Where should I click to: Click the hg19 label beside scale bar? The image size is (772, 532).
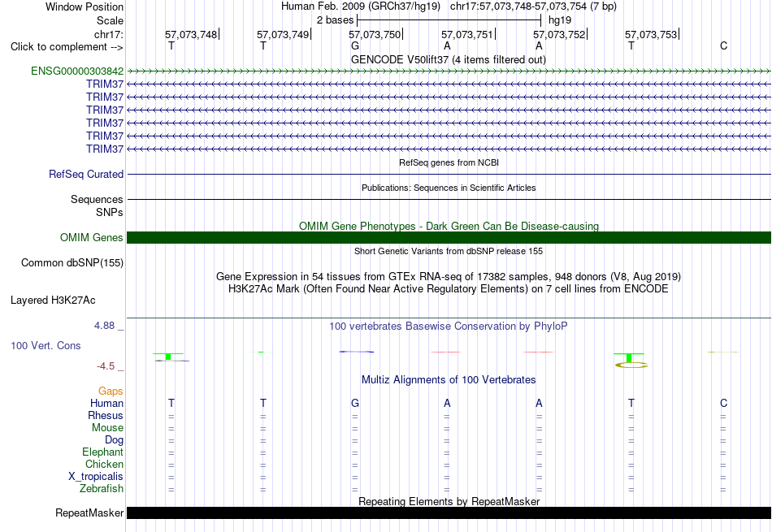pos(560,20)
